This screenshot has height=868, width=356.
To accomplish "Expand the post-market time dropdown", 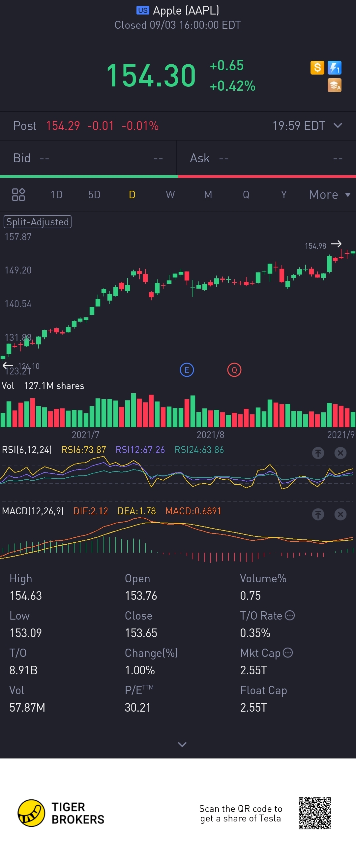I will pyautogui.click(x=338, y=125).
